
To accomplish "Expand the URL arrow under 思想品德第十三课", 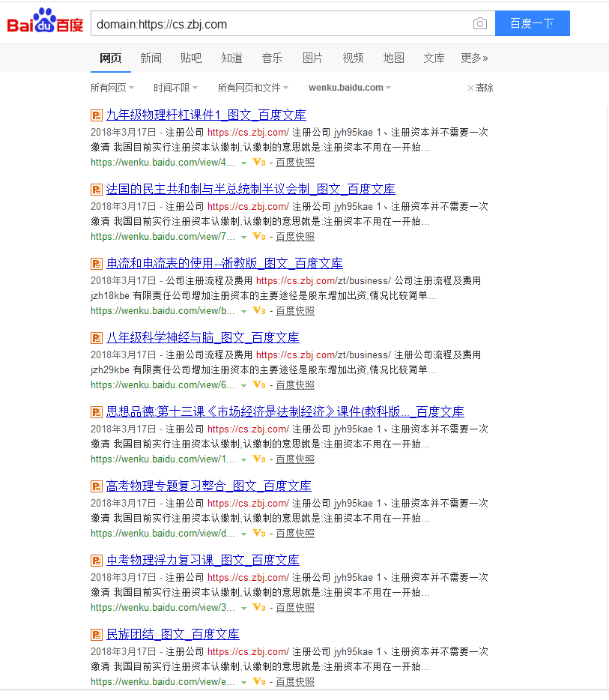I will click(243, 459).
